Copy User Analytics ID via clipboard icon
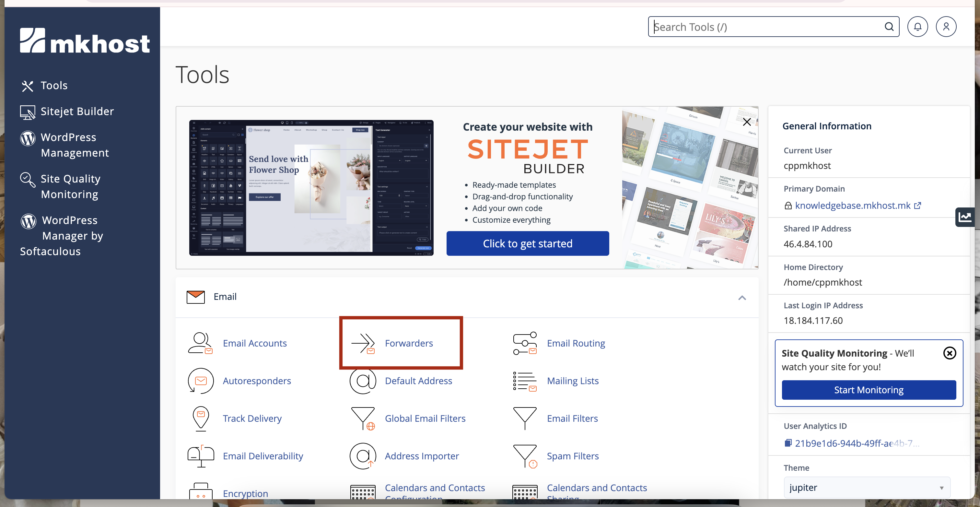The image size is (980, 507). click(788, 443)
